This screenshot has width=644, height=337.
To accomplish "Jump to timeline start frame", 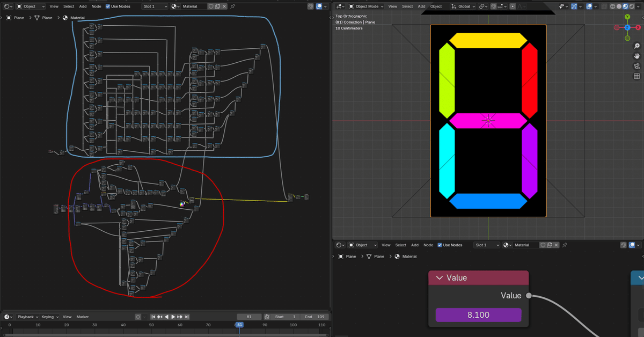I will tap(153, 317).
